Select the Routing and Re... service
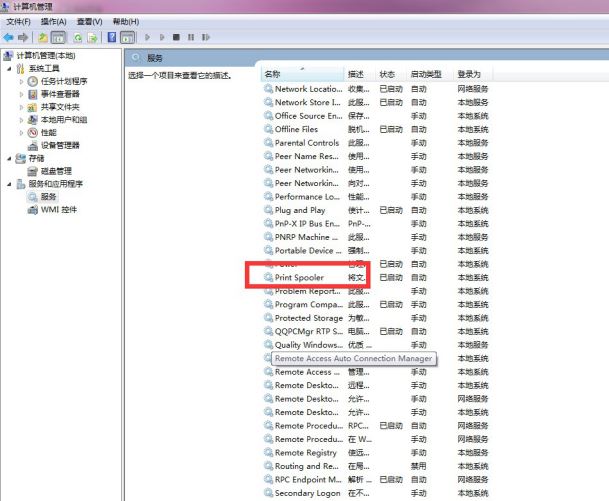Screen dimensions: 609x501 [x=306, y=466]
